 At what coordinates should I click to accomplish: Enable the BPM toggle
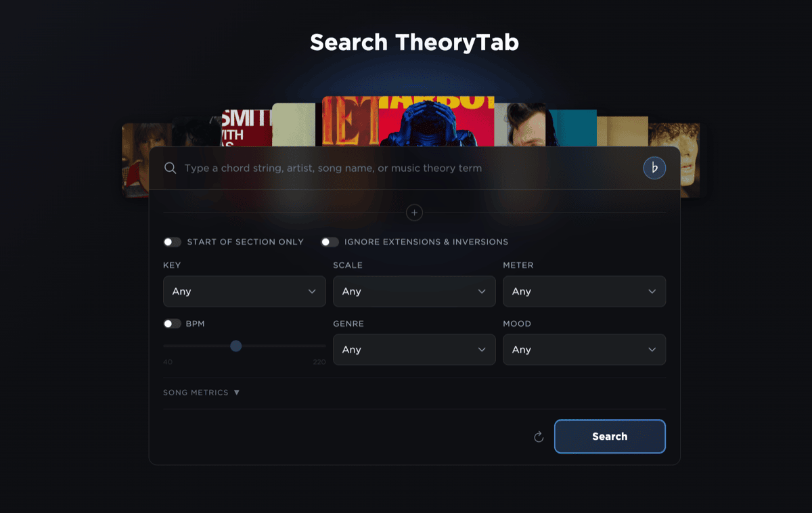click(x=173, y=324)
